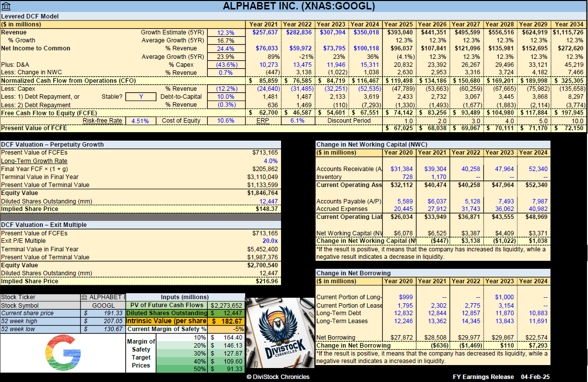
Task: Select the $148.37 implied share price
Action: pos(267,209)
